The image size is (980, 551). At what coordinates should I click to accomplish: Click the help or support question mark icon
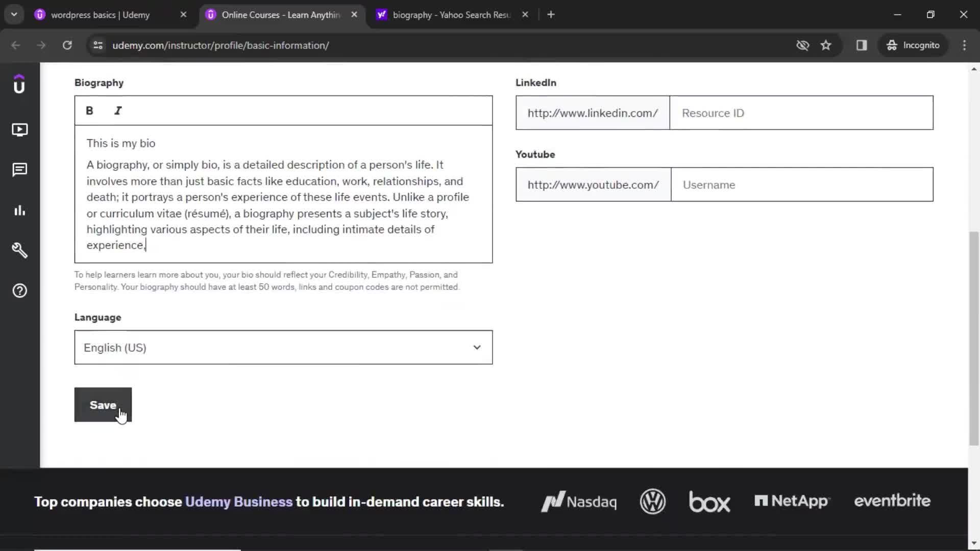[19, 291]
